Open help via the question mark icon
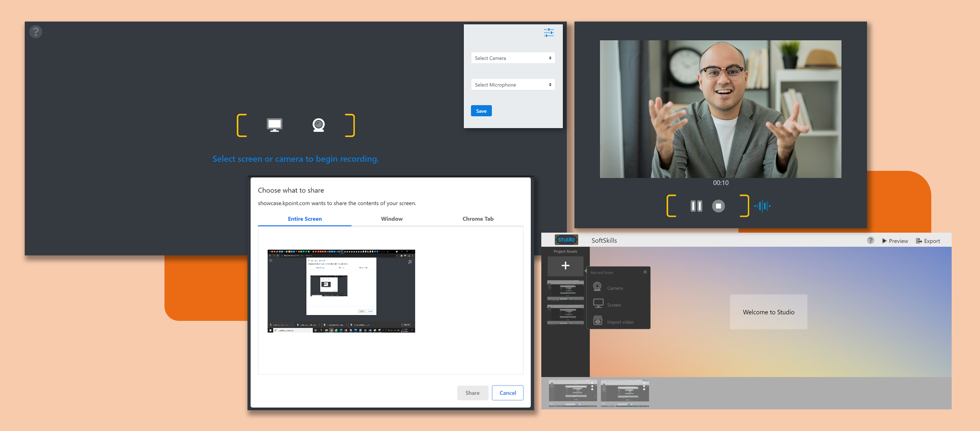Viewport: 980px width, 431px height. pyautogui.click(x=36, y=31)
